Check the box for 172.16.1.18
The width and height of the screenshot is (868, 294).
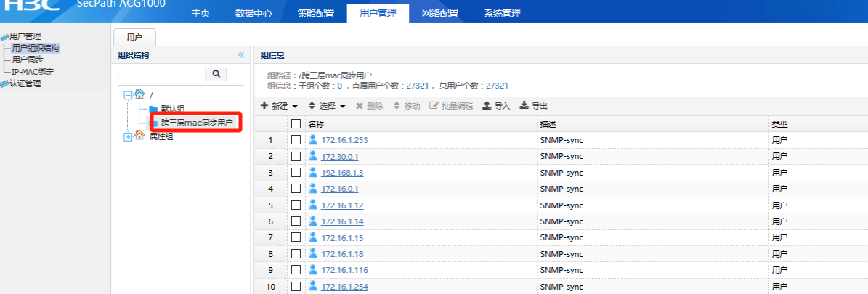click(x=296, y=253)
